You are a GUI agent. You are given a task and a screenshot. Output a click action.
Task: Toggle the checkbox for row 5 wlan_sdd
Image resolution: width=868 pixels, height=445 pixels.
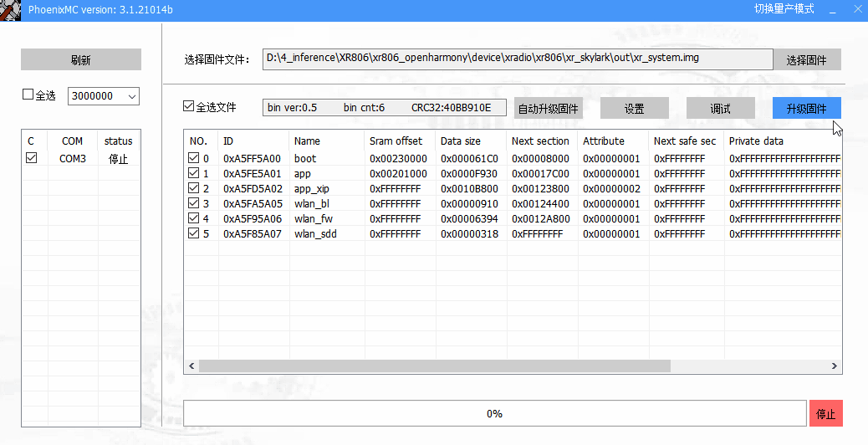[x=193, y=233]
